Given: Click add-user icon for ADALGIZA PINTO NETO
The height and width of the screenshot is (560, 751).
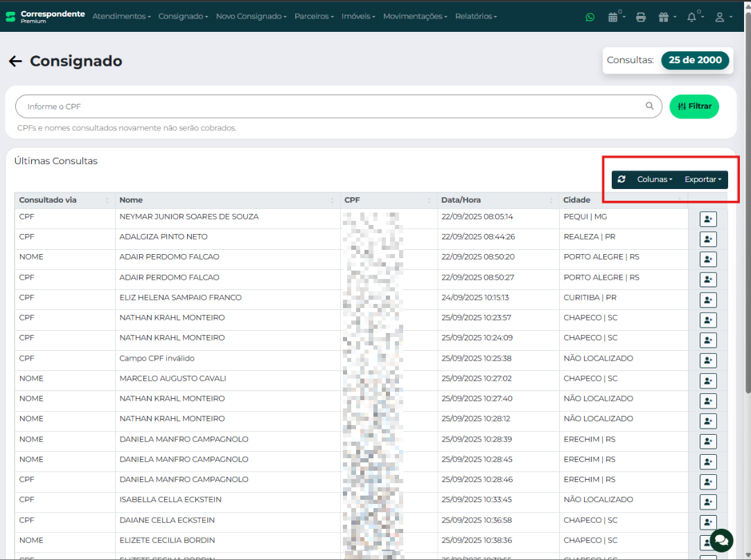Looking at the screenshot, I should [x=707, y=239].
